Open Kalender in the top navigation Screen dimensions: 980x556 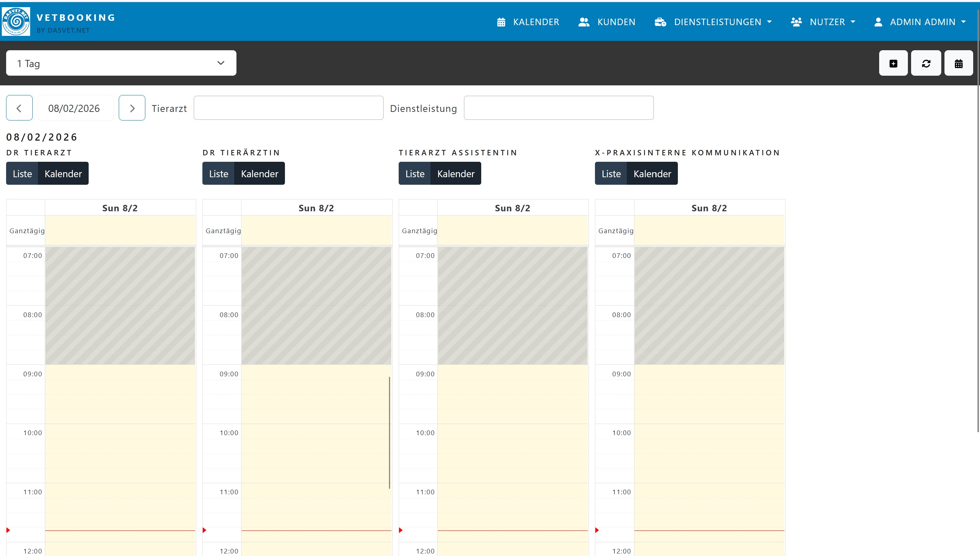[528, 22]
